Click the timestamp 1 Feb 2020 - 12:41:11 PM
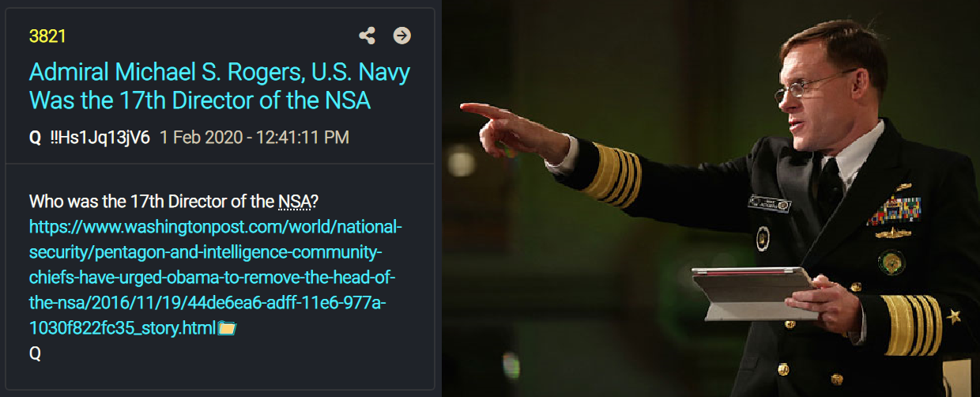The width and height of the screenshot is (980, 397). pyautogui.click(x=254, y=138)
